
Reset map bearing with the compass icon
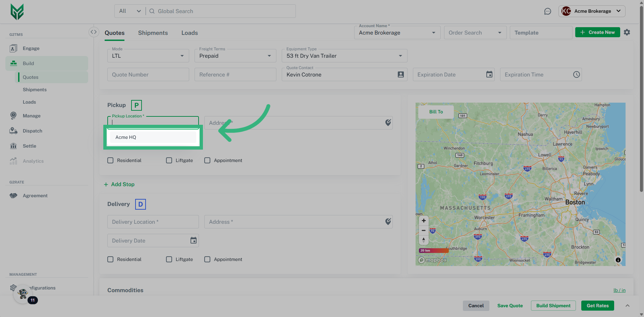click(x=424, y=240)
